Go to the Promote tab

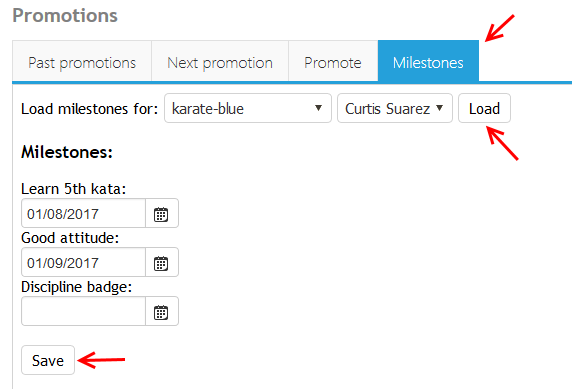(x=333, y=62)
